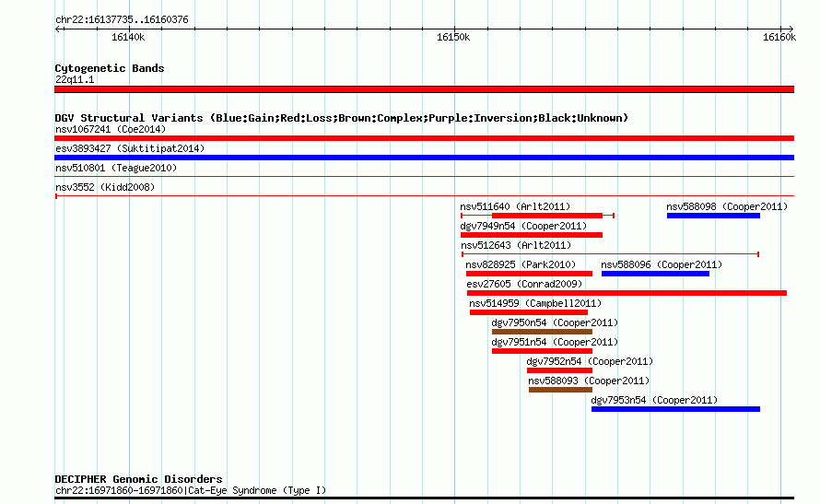The width and height of the screenshot is (820, 504).
Task: Click the Cytogenetic Bands track title
Action: (110, 68)
